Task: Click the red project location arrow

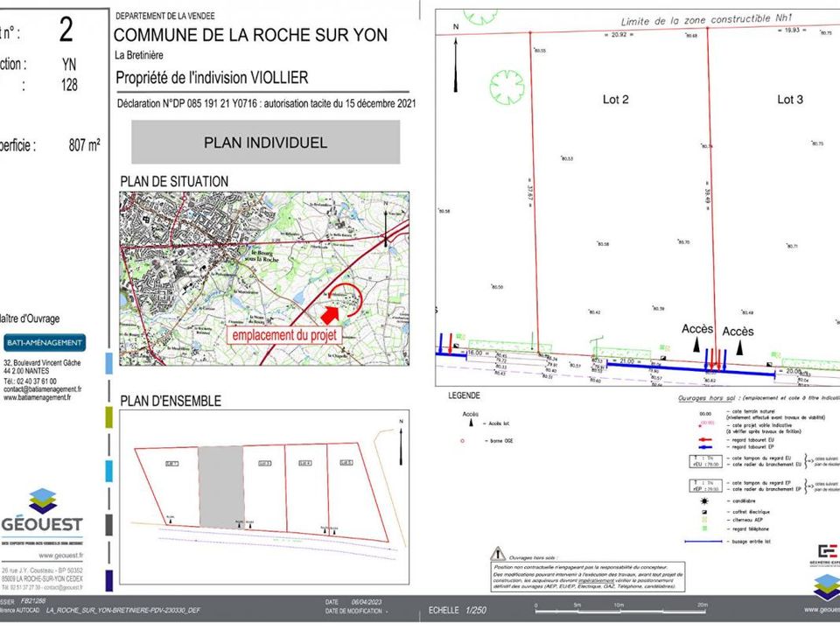Action: [x=331, y=314]
